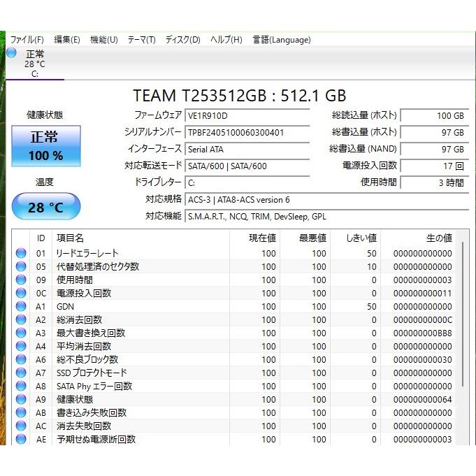Open the ディスク(D) menu
The height and width of the screenshot is (476, 476).
tap(182, 40)
